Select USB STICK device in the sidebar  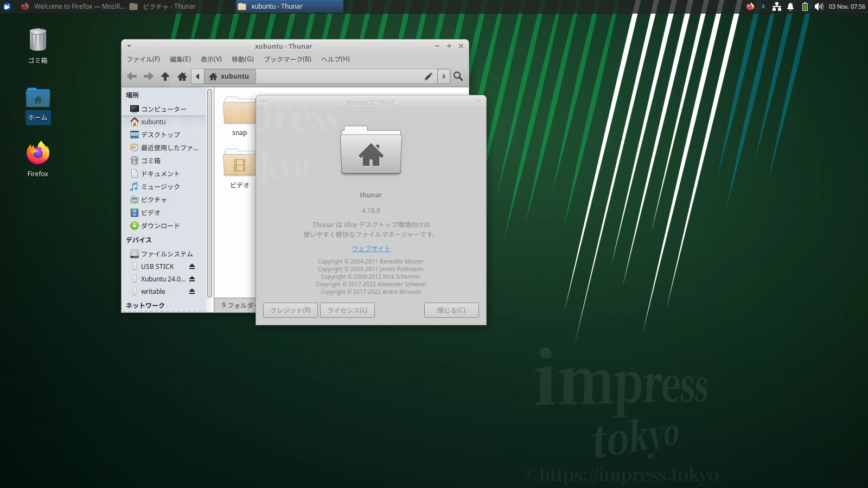pyautogui.click(x=157, y=266)
